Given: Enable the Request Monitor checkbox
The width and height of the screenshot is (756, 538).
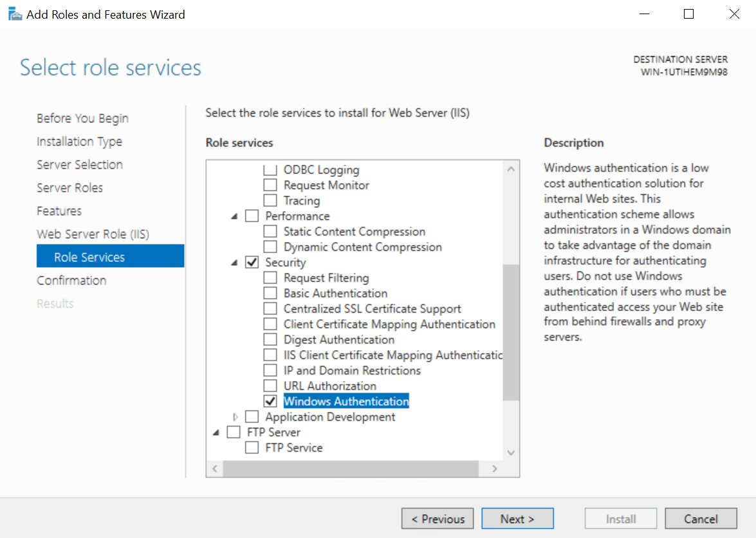Looking at the screenshot, I should tap(270, 185).
